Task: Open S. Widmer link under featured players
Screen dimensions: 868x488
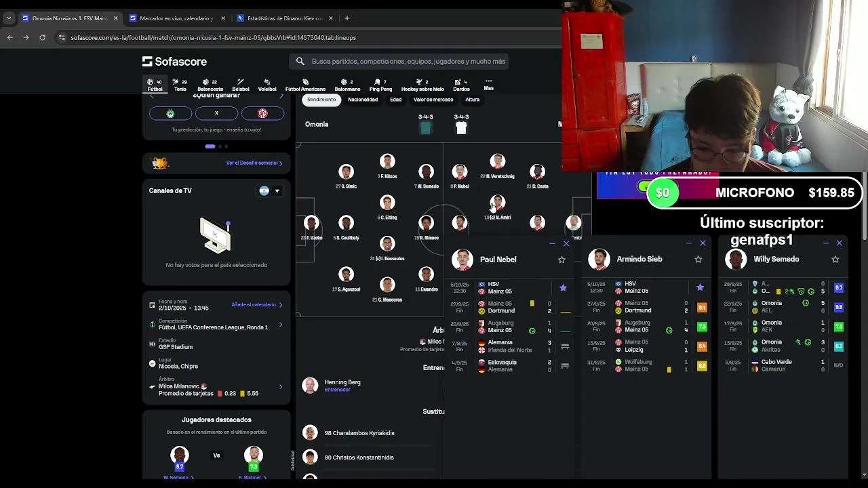Action: 254,478
